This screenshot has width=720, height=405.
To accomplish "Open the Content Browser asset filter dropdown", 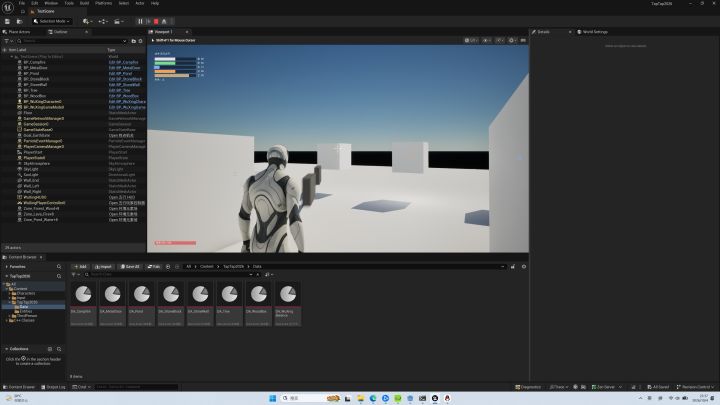I will tap(75, 275).
